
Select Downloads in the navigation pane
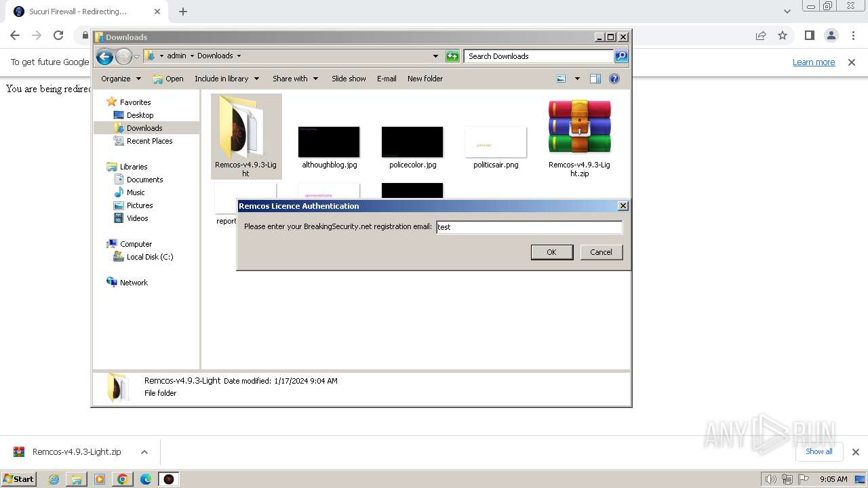point(144,128)
